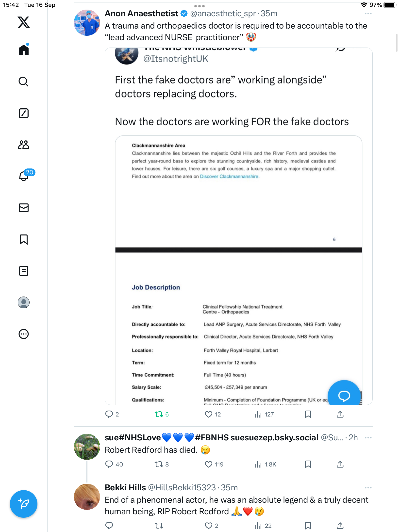Share the Anon Anaesthetist post
Image resolution: width=399 pixels, height=532 pixels.
coord(340,414)
